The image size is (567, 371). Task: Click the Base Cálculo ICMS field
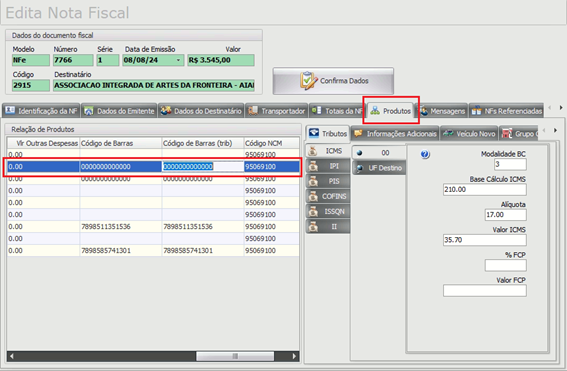coord(485,189)
